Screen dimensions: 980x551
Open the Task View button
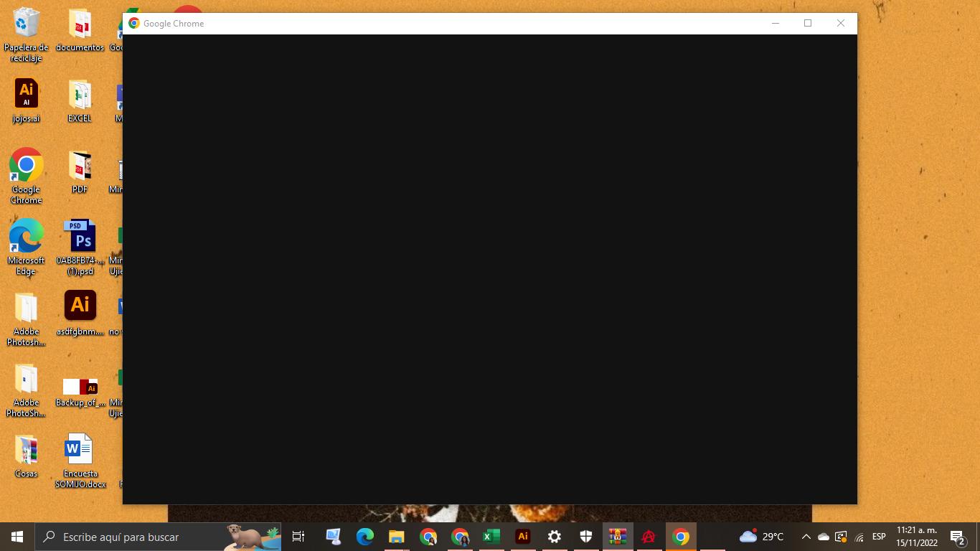[298, 537]
